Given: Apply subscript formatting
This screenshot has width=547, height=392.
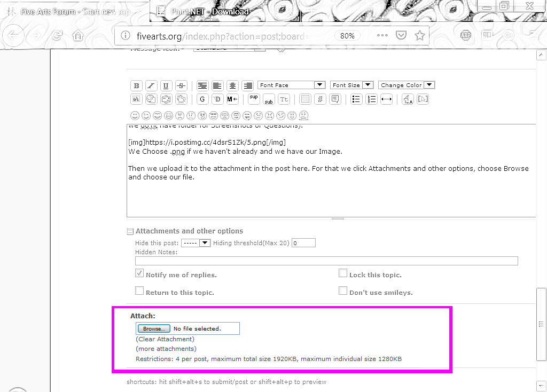Looking at the screenshot, I should 269,99.
